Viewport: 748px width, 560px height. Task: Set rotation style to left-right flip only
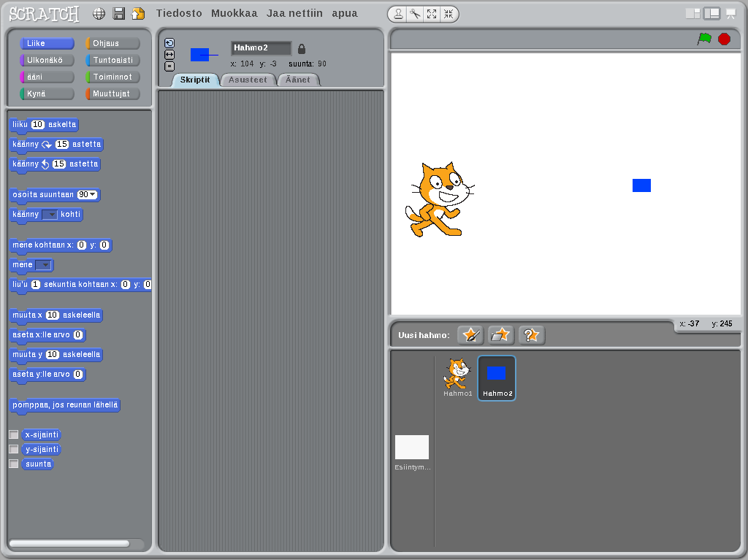click(x=169, y=55)
